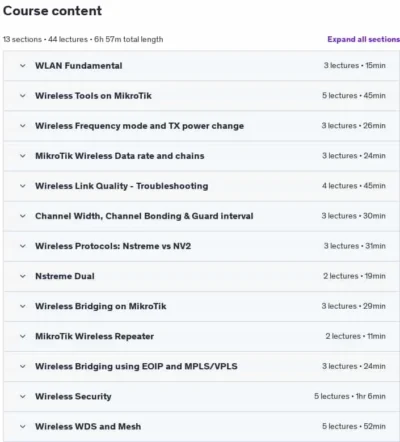Open the Nstreme Dual section title
This screenshot has width=400, height=442.
(65, 276)
